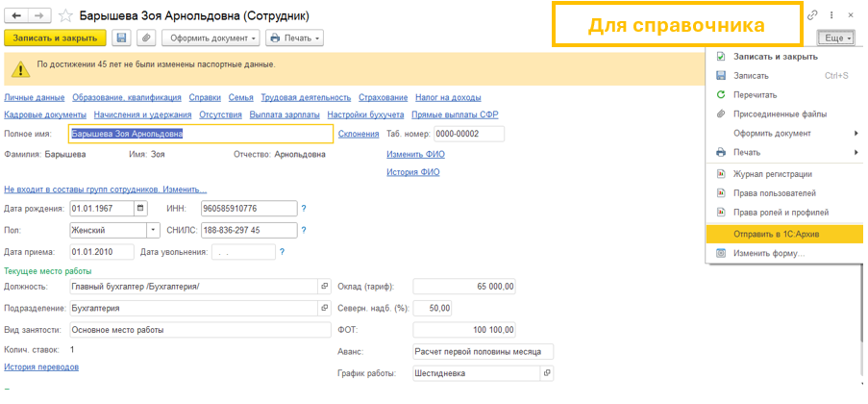Click the ИНН input field
Screen dimensions: 868x404
[x=250, y=209]
